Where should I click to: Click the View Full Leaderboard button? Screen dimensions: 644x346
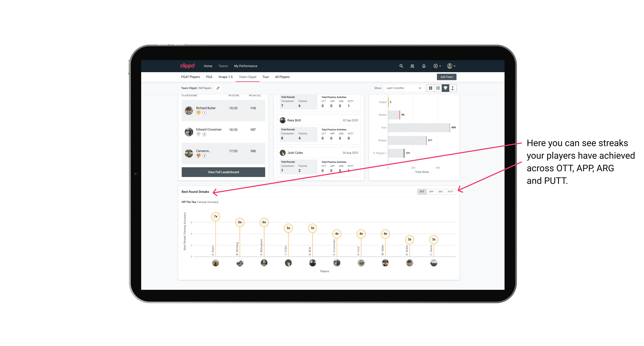(x=223, y=172)
